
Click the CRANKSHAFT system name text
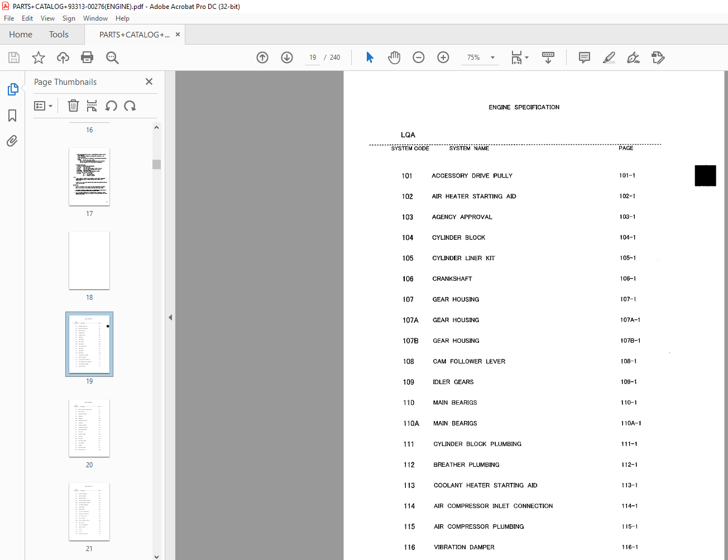pos(452,279)
